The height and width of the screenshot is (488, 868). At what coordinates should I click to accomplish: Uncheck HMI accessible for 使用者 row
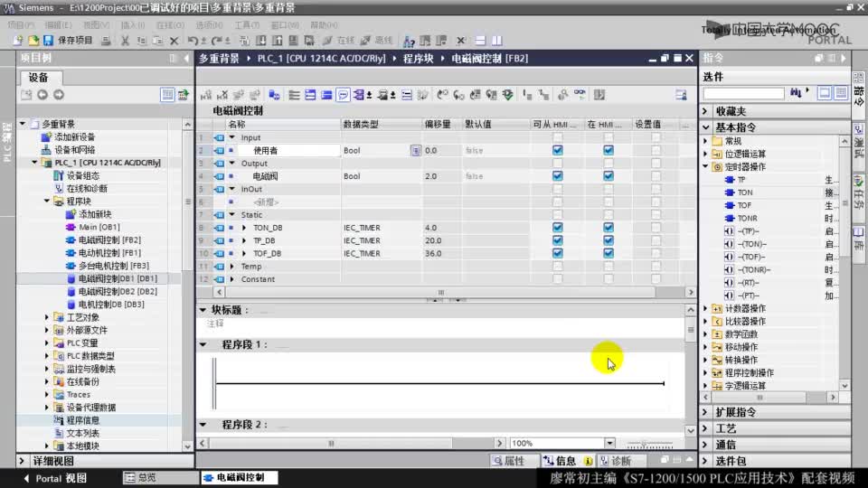click(558, 150)
